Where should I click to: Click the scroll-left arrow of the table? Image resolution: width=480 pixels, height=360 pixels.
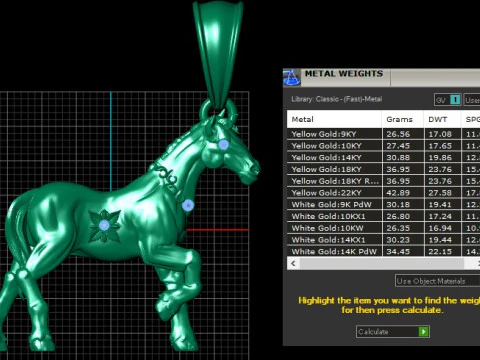click(x=293, y=263)
